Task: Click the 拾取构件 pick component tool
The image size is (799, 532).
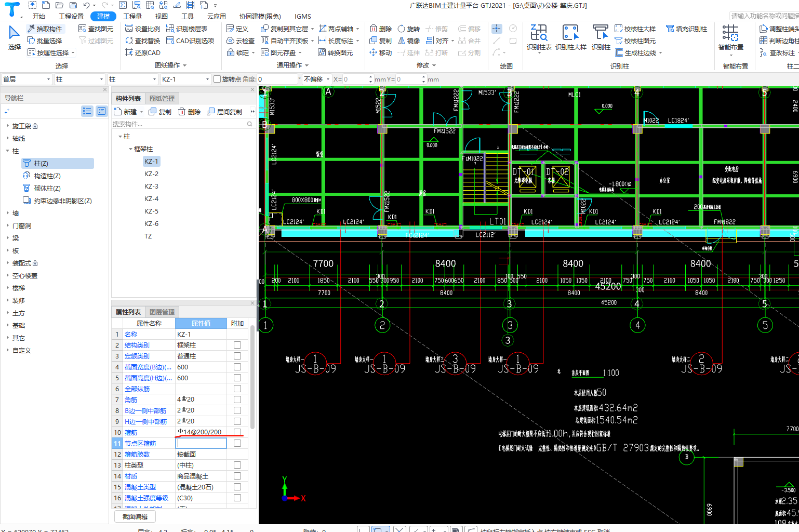Action: click(x=45, y=29)
